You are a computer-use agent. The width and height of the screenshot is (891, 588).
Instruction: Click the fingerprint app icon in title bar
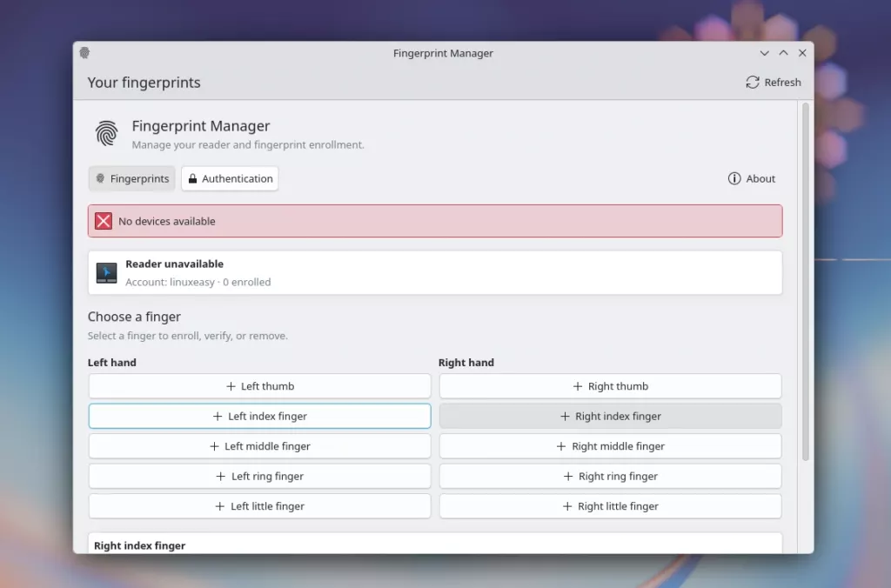pyautogui.click(x=84, y=53)
